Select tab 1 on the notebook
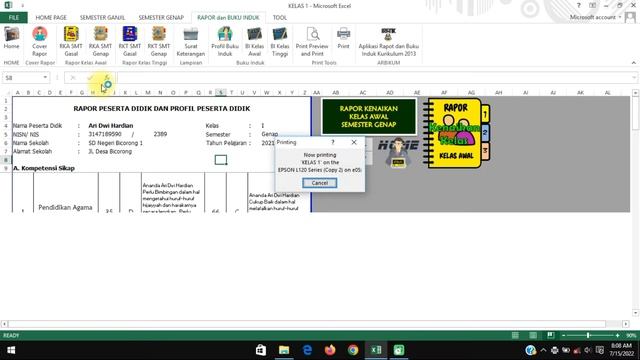 click(485, 114)
